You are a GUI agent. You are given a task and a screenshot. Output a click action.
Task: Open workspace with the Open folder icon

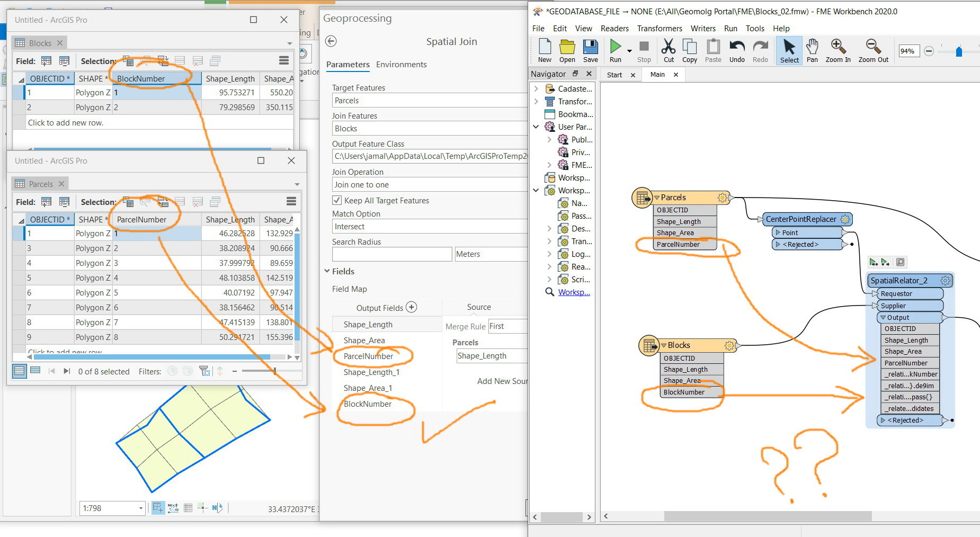click(567, 51)
